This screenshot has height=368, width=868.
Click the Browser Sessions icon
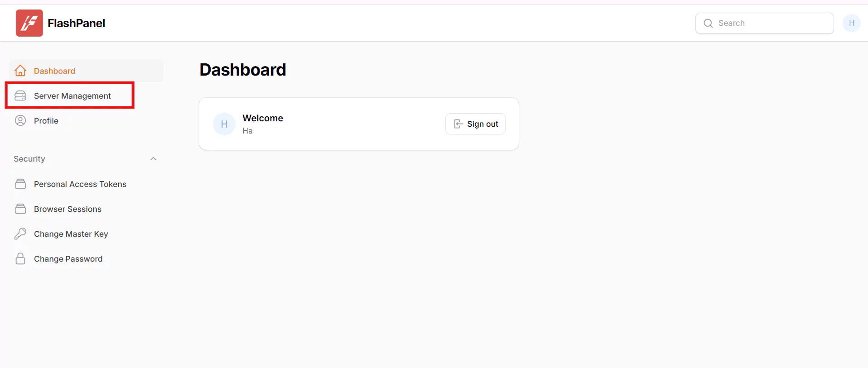(x=20, y=209)
